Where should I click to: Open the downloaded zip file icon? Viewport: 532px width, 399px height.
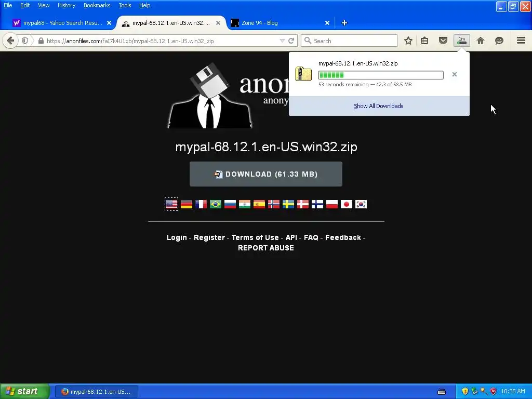tap(303, 74)
